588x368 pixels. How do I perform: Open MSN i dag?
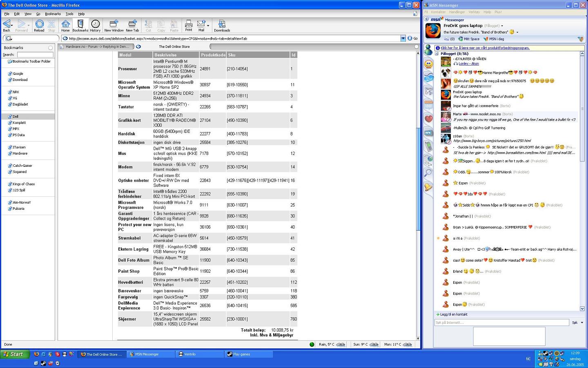point(494,39)
